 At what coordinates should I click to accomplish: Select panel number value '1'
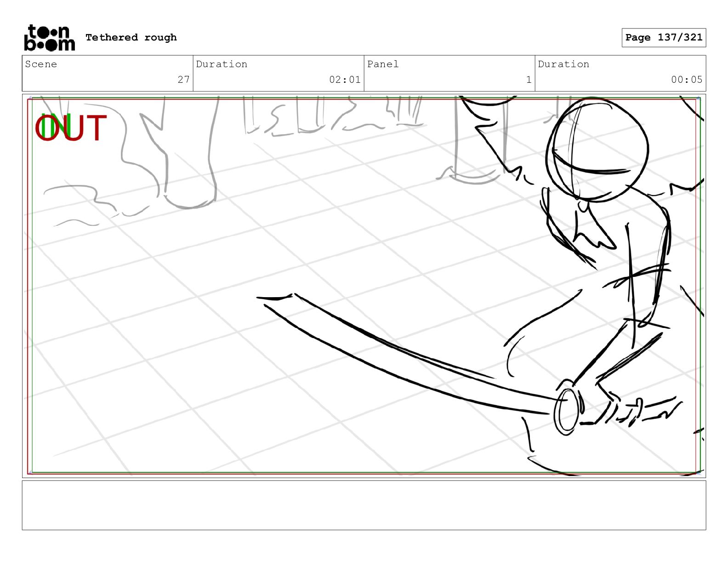click(529, 80)
